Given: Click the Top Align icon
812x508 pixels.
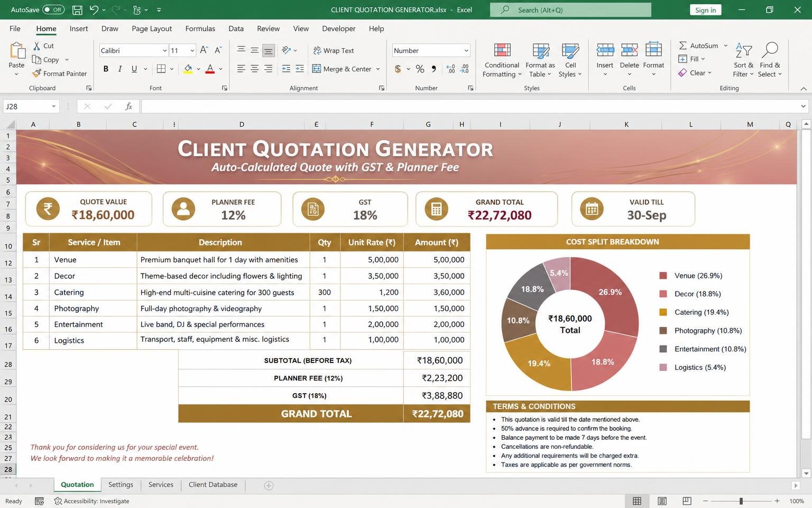Looking at the screenshot, I should pos(241,50).
